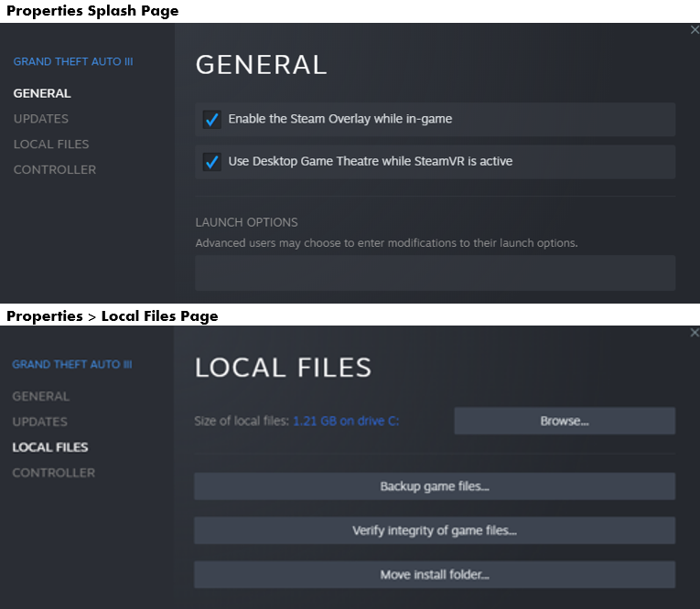This screenshot has height=609, width=700.
Task: Click Browse button for local files
Action: [x=565, y=422]
